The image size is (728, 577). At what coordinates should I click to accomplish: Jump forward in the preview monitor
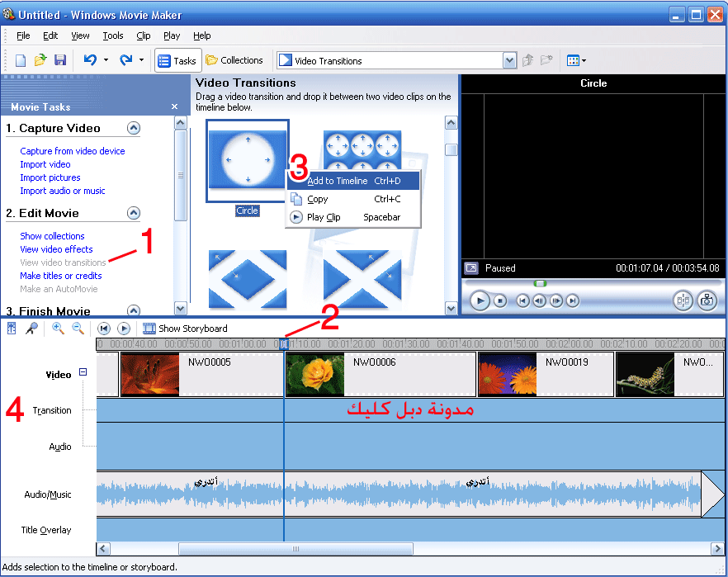tap(573, 300)
